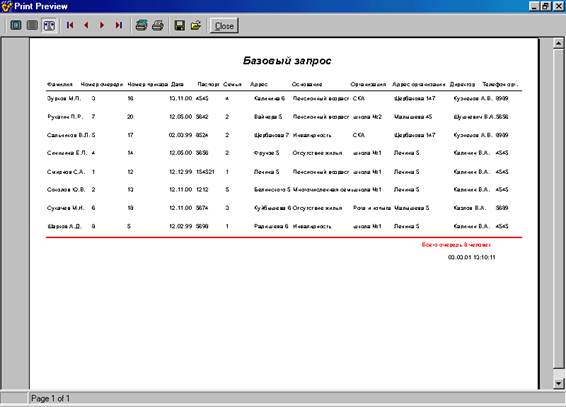Print the report with the printer icon
This screenshot has width=566, height=407.
tap(158, 25)
